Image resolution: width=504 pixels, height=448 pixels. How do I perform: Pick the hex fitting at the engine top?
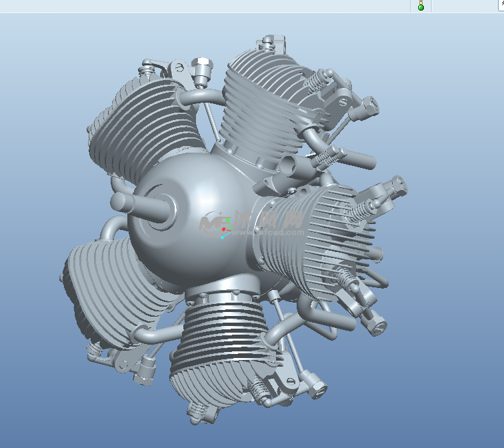pyautogui.click(x=201, y=67)
